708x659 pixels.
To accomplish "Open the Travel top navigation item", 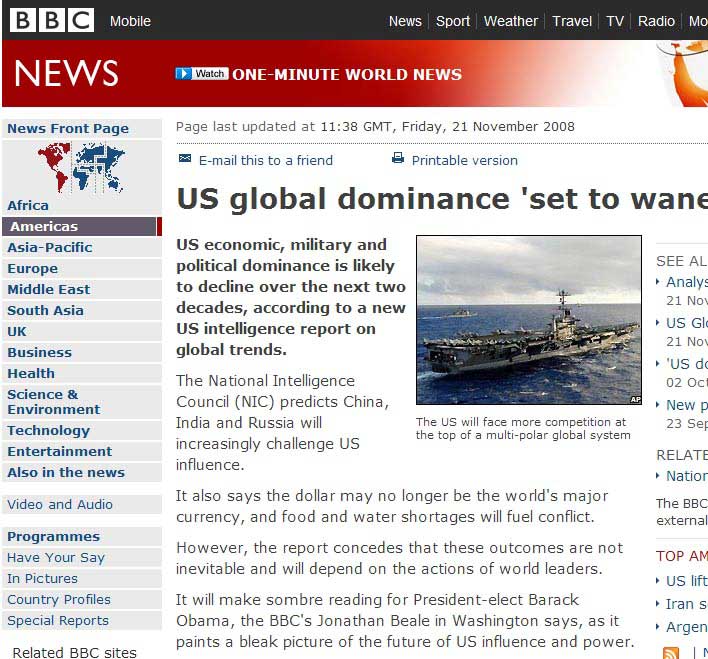I will point(572,21).
